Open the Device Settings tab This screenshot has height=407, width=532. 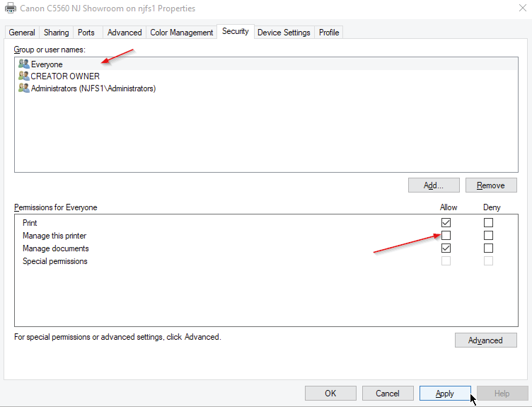[x=284, y=33]
